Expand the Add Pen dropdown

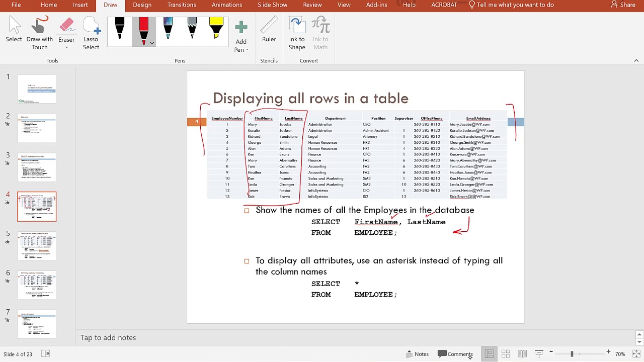[247, 50]
